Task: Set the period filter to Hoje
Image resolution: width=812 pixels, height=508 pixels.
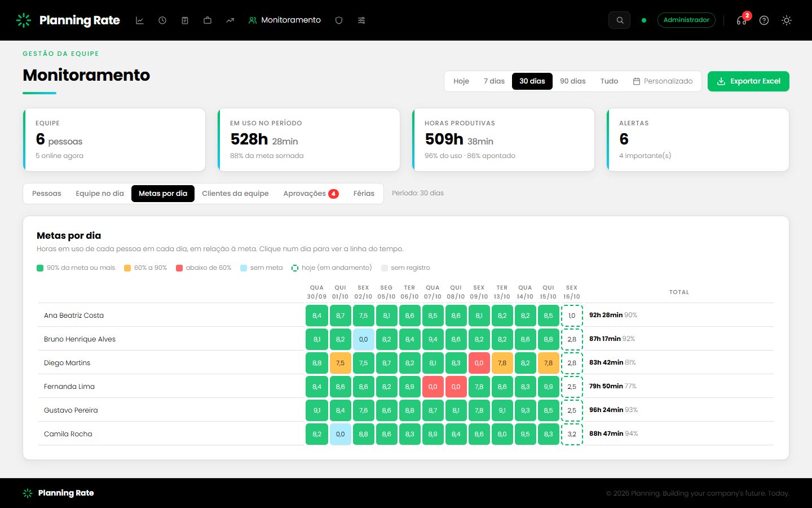Action: click(x=461, y=81)
